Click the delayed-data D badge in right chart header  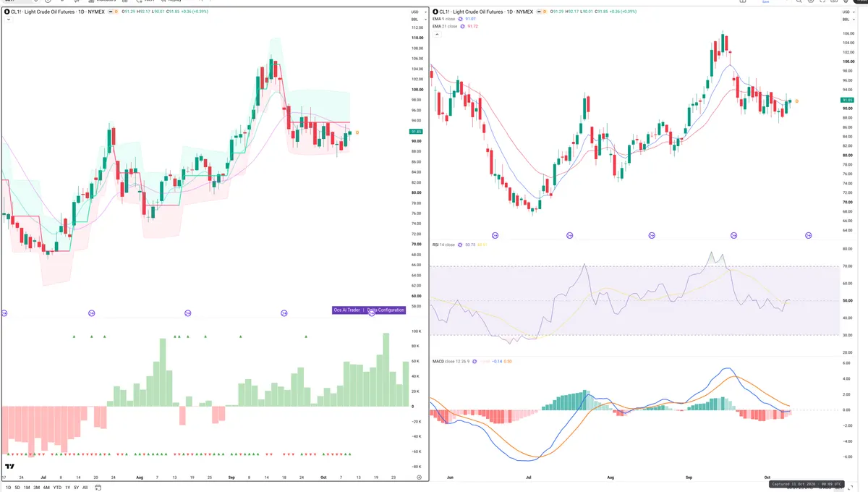(x=543, y=12)
